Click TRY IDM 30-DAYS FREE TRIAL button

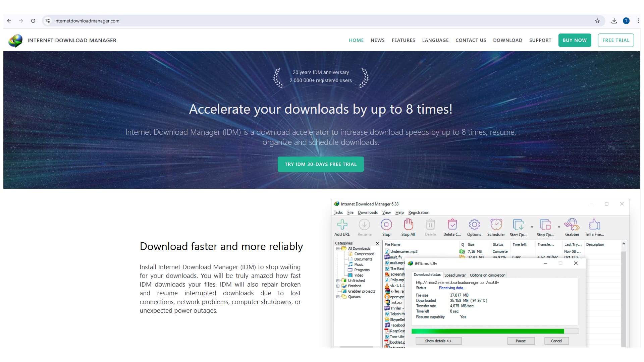click(321, 164)
